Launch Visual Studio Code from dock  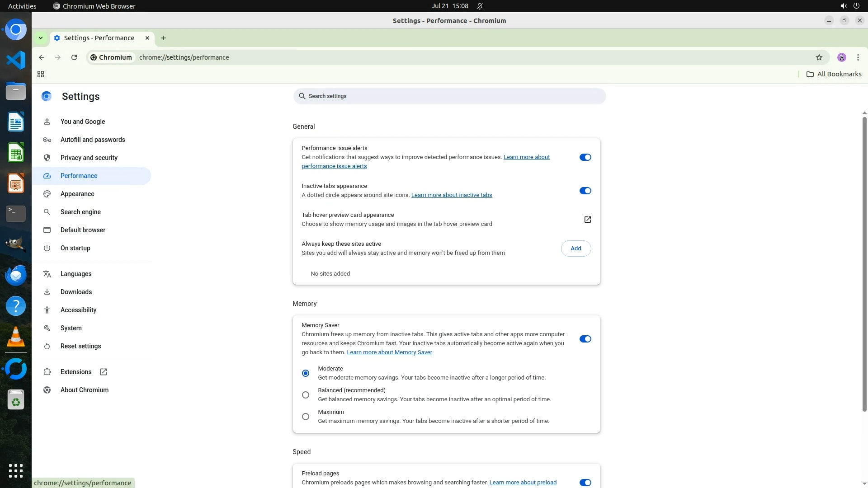pos(16,60)
